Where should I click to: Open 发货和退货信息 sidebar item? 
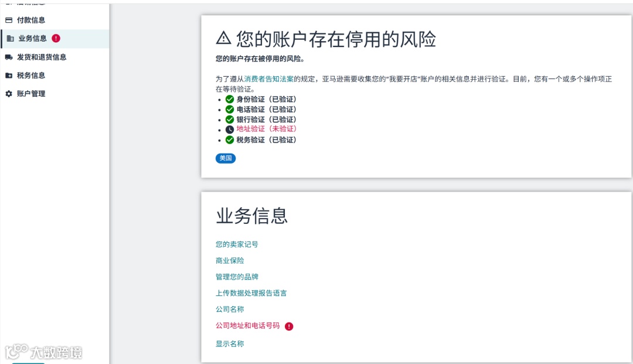[41, 57]
